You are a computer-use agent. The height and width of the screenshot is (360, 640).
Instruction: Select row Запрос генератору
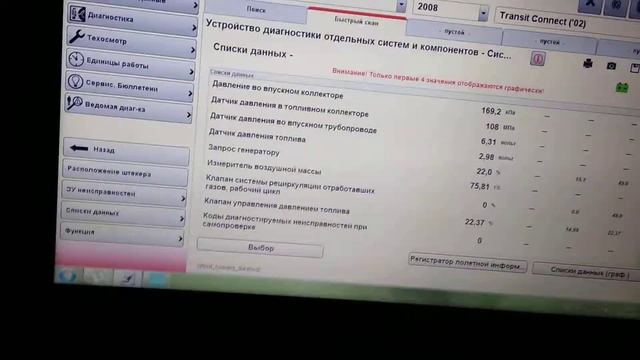coord(244,150)
